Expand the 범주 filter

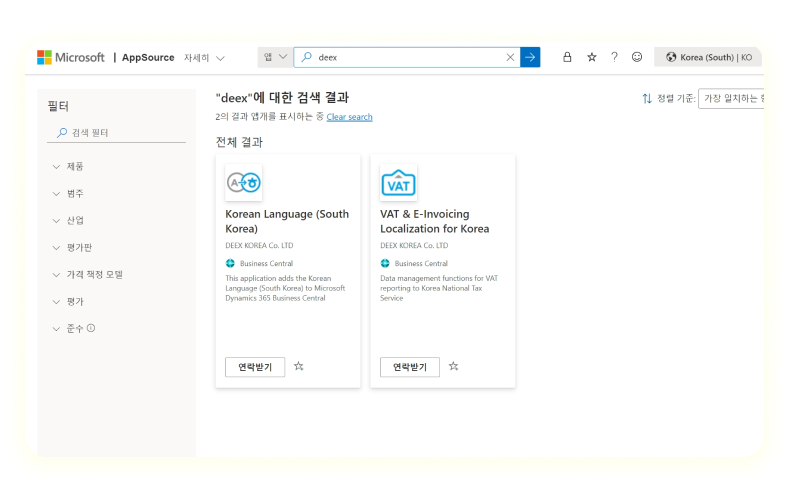68,194
